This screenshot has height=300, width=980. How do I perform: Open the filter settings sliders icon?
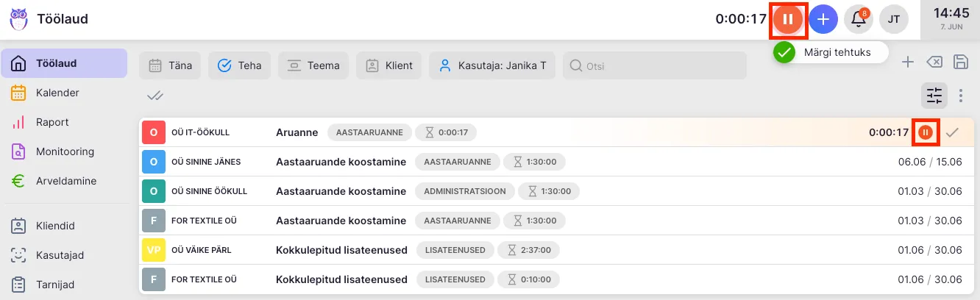click(x=934, y=95)
